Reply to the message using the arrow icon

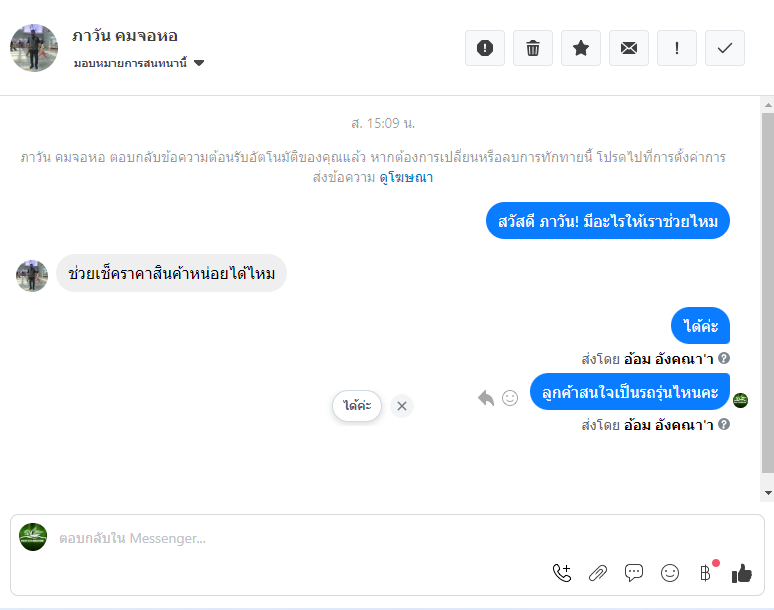tap(486, 398)
